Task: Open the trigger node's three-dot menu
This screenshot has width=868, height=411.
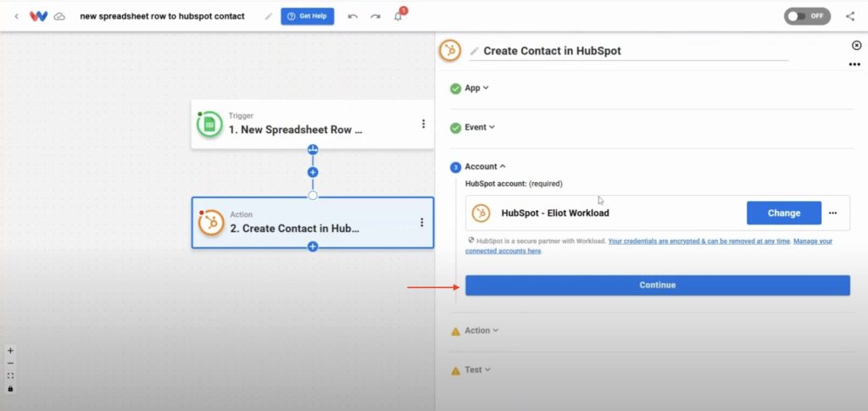Action: 424,124
